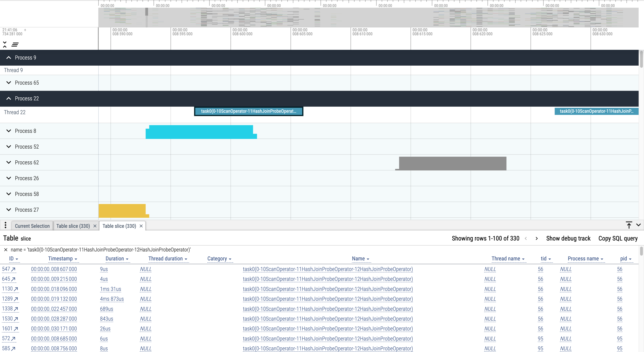Click the move-drawer-to-top arrow icon
The width and height of the screenshot is (644, 352).
pos(629,225)
